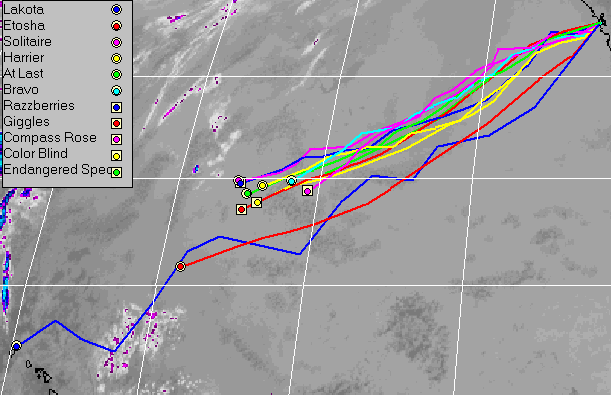Click Bravo's cyan circle marker on the map

(291, 181)
